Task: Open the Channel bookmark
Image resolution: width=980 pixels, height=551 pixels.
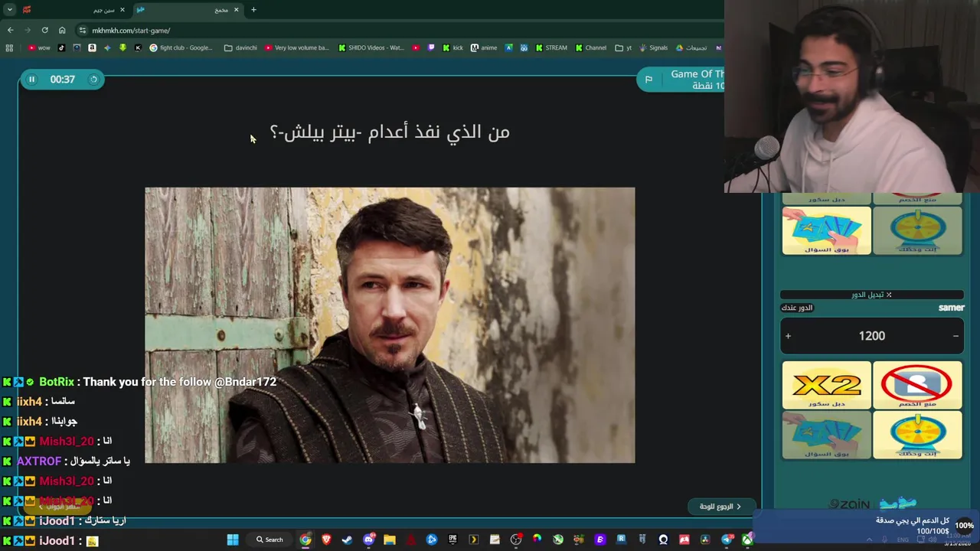Action: click(x=590, y=48)
